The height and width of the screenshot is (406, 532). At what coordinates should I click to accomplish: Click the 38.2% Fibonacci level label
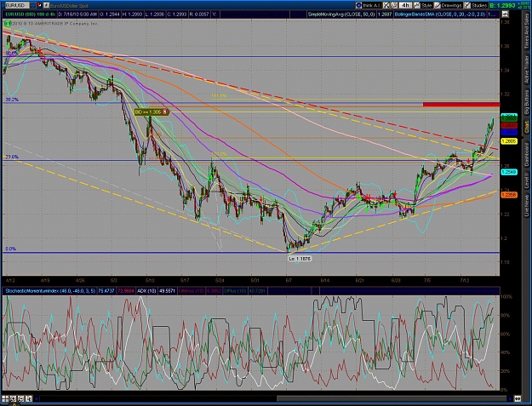click(12, 100)
